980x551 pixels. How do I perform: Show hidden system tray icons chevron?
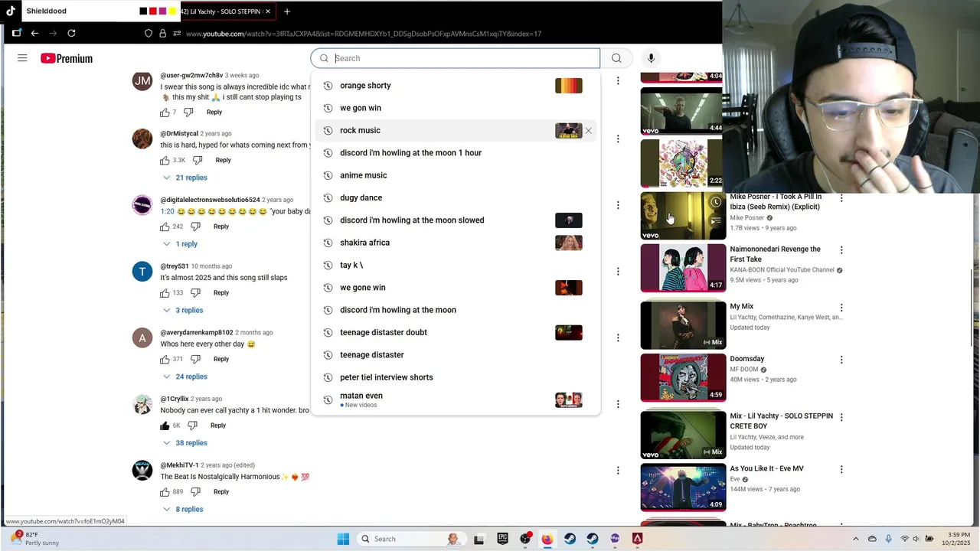point(856,539)
